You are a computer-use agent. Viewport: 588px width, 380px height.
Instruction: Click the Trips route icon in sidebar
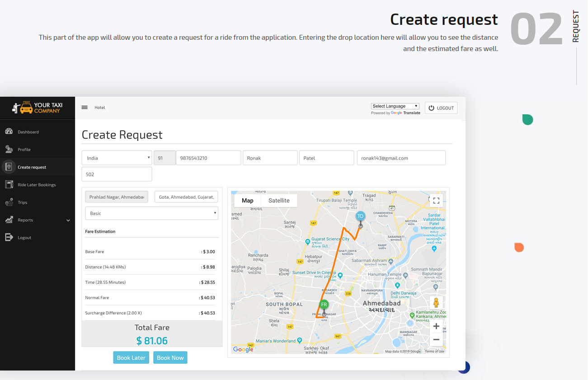pyautogui.click(x=9, y=202)
